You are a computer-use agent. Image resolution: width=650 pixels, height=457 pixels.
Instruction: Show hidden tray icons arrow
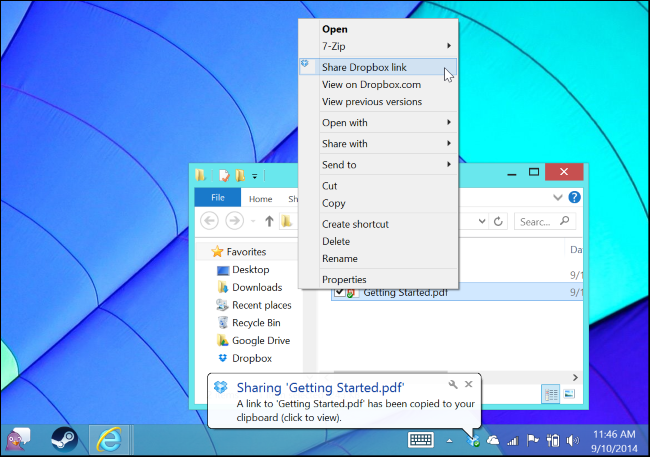pos(449,441)
